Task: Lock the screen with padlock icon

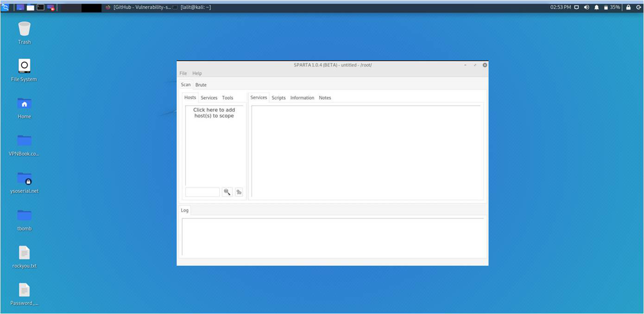Action: [629, 7]
